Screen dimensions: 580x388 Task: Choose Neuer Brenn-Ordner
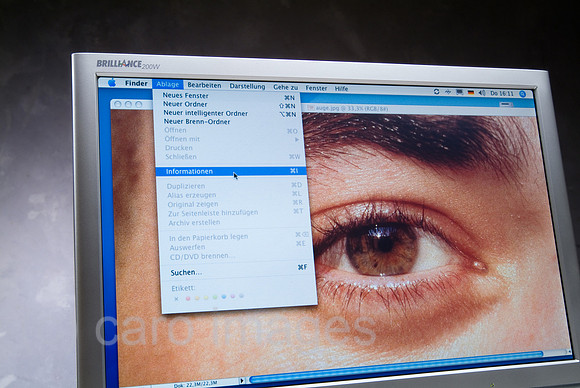(229, 122)
